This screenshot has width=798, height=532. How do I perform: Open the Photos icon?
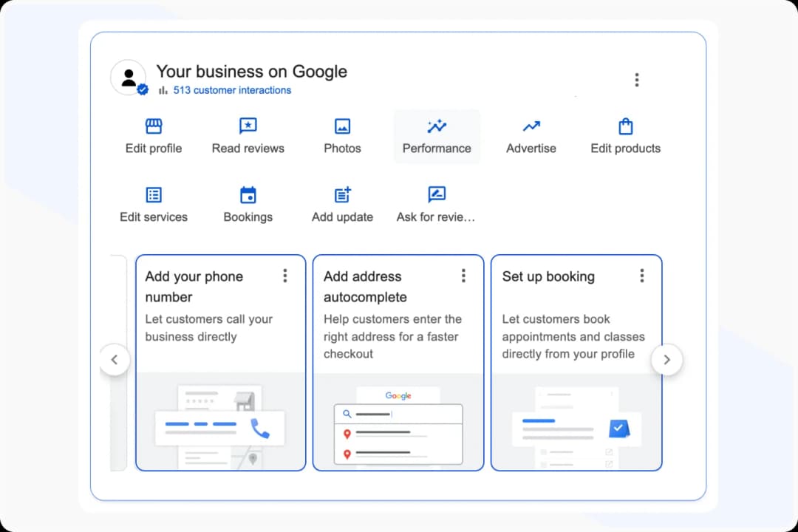[342, 126]
